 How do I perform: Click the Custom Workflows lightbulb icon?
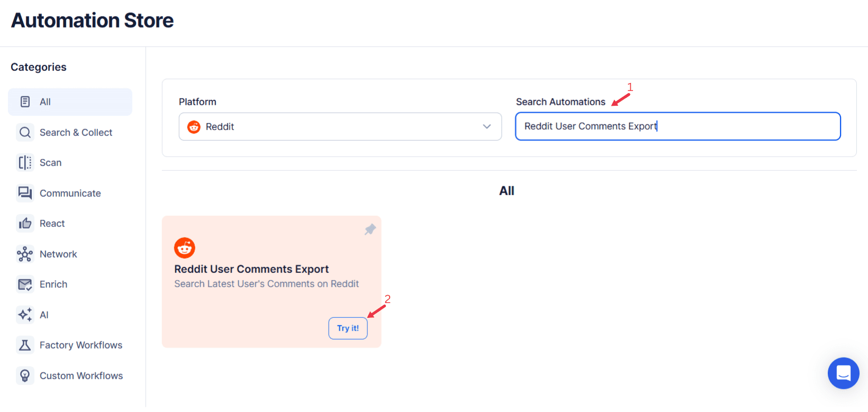(x=25, y=376)
